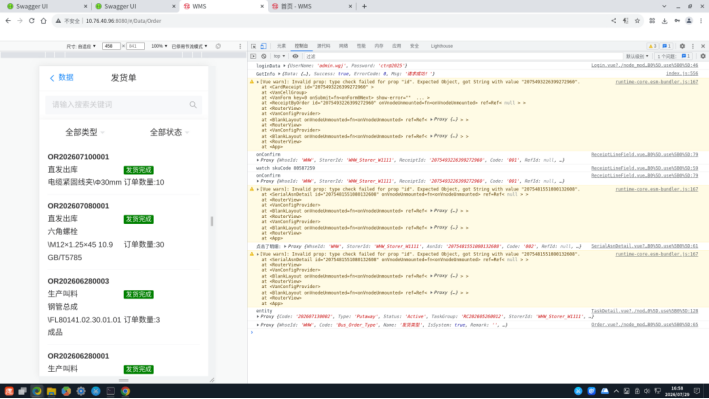709x399 pixels.
Task: Open the throttling mode dropdown
Action: (x=189, y=46)
